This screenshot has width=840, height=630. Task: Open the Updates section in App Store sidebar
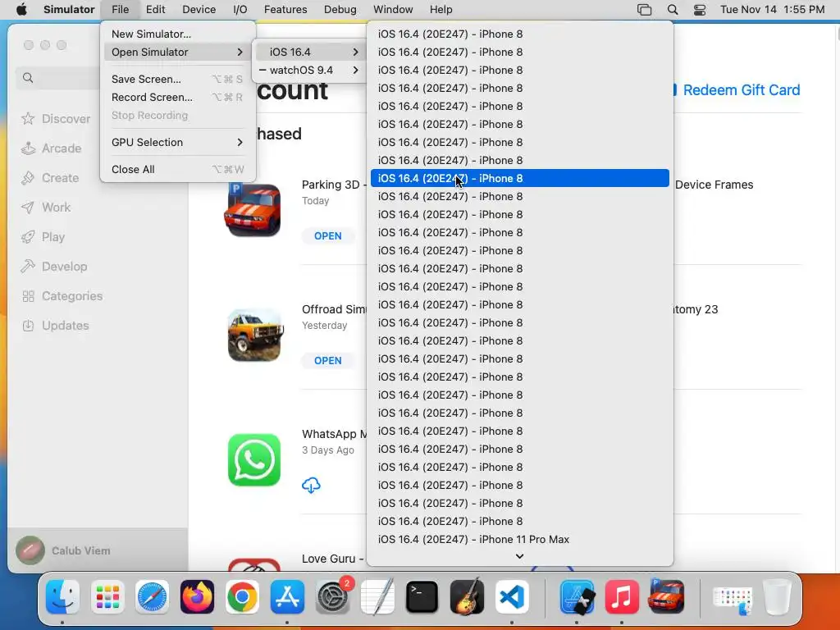(55, 325)
